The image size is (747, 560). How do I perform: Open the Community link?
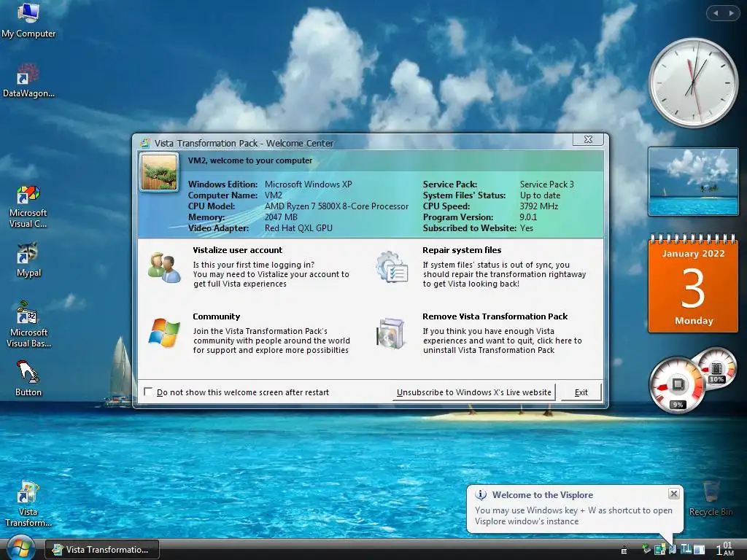216,316
